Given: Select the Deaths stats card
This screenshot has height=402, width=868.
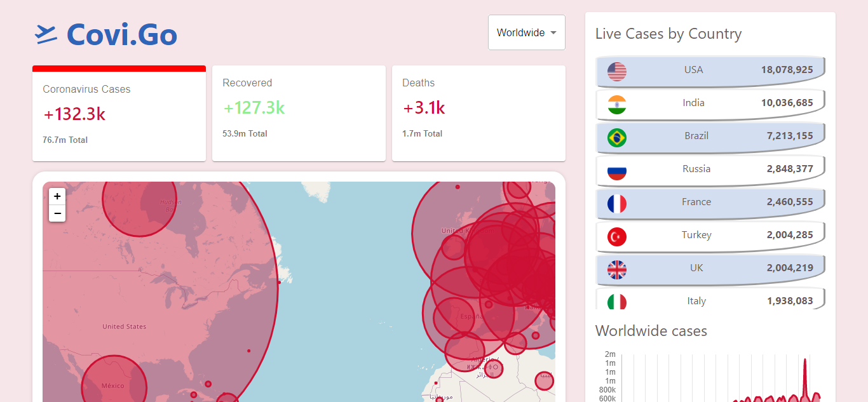Looking at the screenshot, I should click(478, 113).
